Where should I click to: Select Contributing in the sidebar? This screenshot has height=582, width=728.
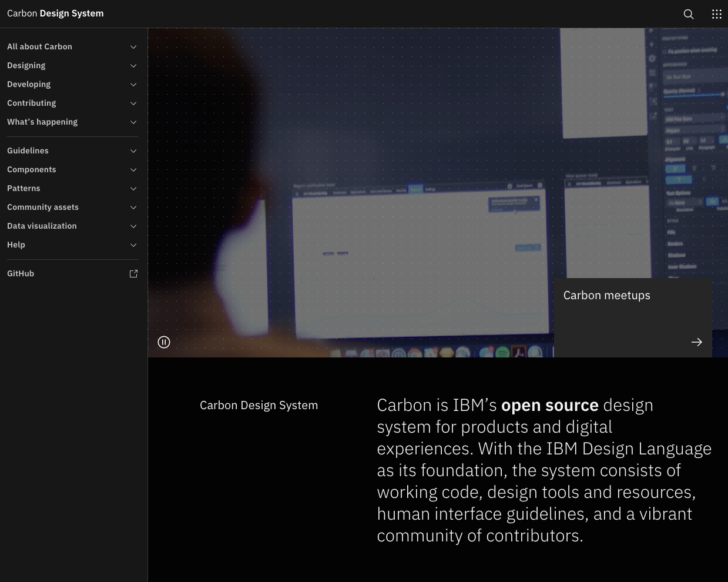click(x=73, y=103)
